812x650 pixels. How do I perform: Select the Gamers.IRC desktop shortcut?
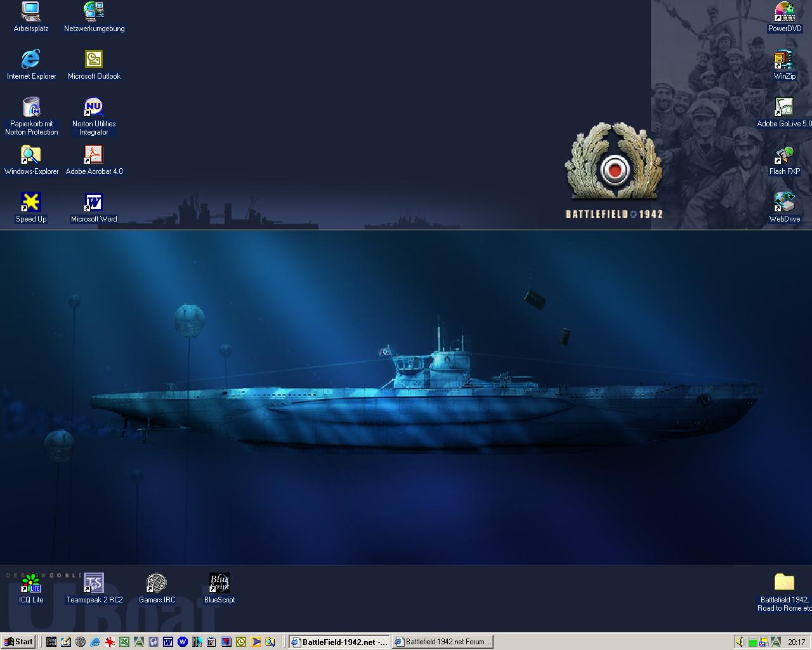157,588
